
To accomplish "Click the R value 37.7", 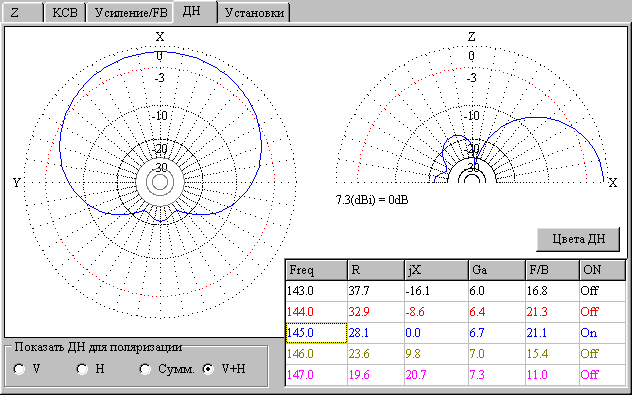I will pos(376,291).
